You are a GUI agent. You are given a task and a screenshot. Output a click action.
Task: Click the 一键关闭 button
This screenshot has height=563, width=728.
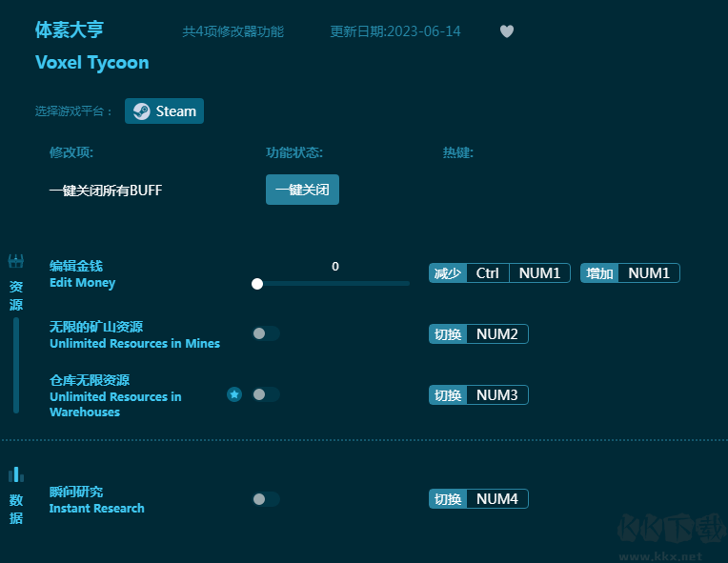click(x=302, y=190)
